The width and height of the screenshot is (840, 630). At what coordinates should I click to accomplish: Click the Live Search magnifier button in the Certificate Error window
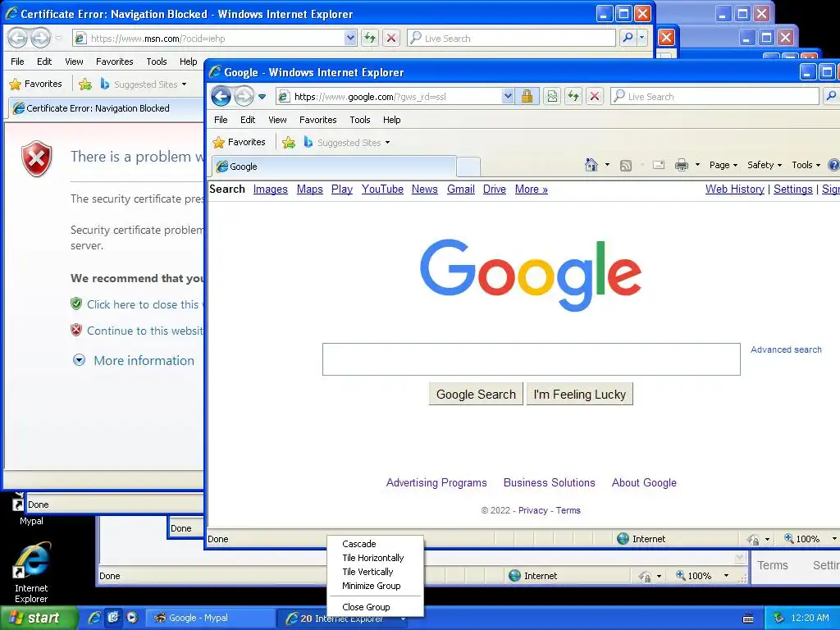click(x=628, y=38)
